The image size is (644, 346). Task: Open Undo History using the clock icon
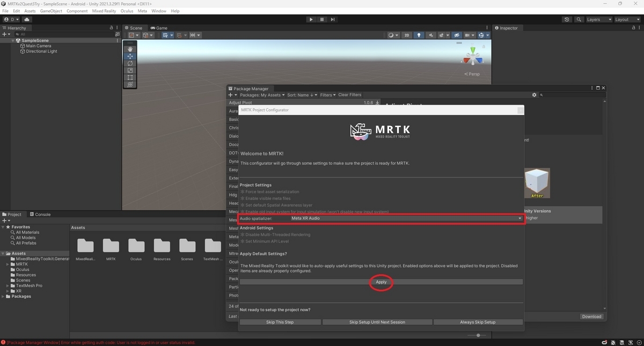567,19
